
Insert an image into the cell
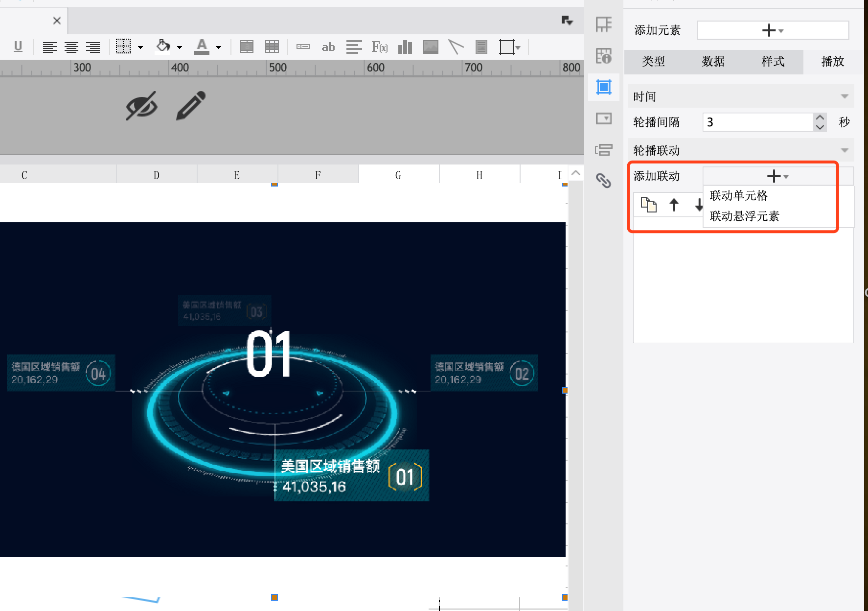click(x=431, y=47)
